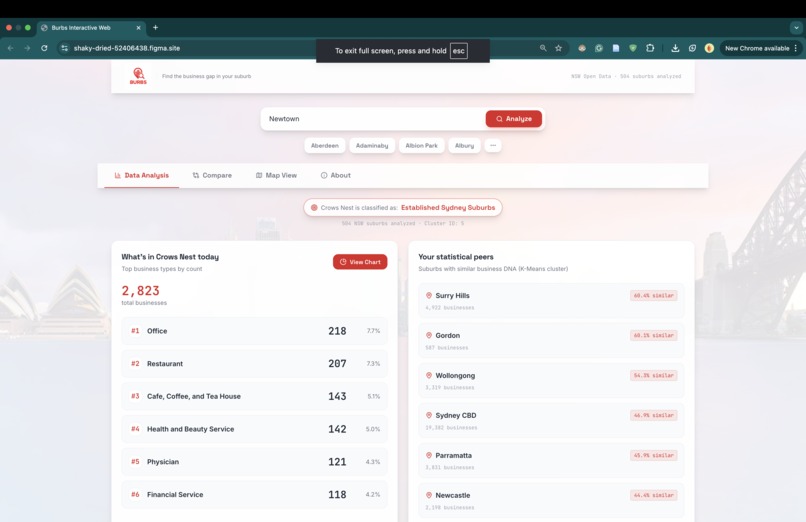
Task: Click the esc key in fullscreen notice
Action: pos(459,51)
